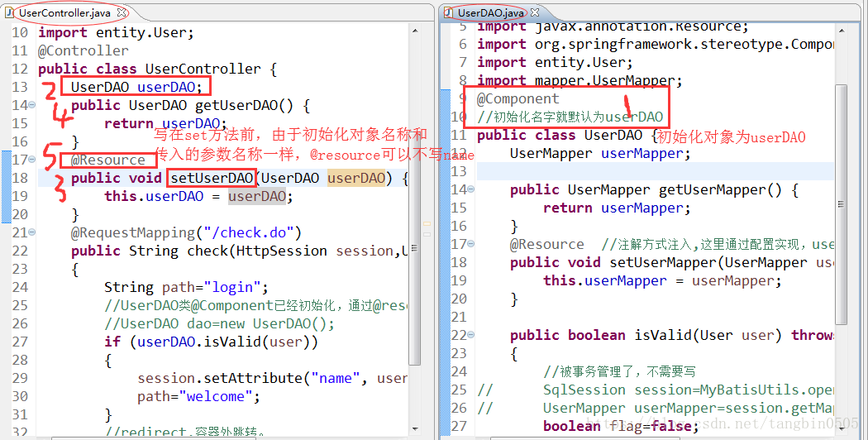Viewport: 868px width, 440px height.
Task: Click the vertical scrollbar thumb in UserDAO editor
Action: tap(841, 204)
